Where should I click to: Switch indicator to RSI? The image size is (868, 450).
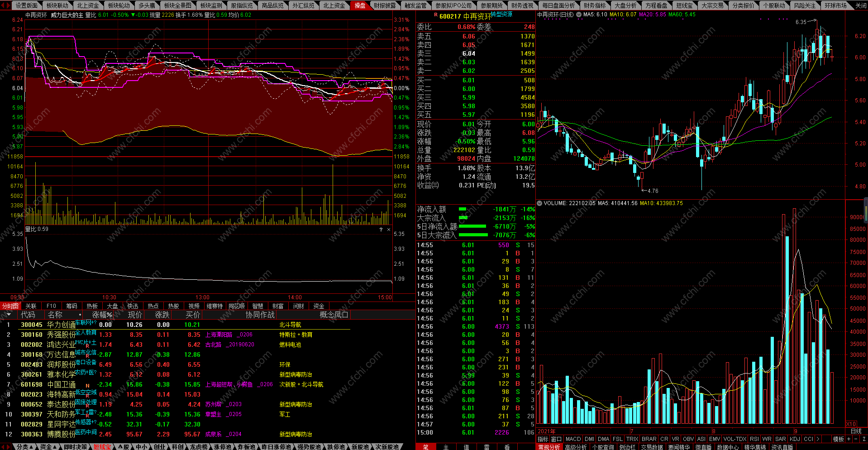tap(754, 439)
